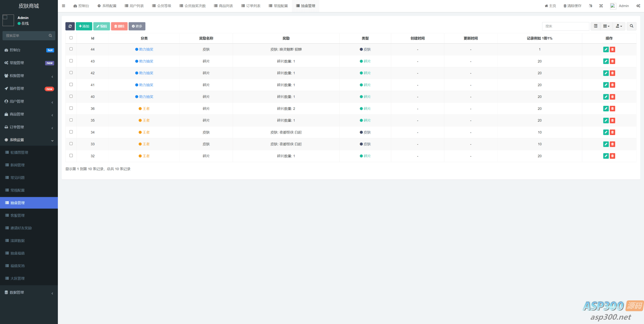Check the select-all checkbox in table header
The height and width of the screenshot is (324, 644).
click(x=71, y=38)
